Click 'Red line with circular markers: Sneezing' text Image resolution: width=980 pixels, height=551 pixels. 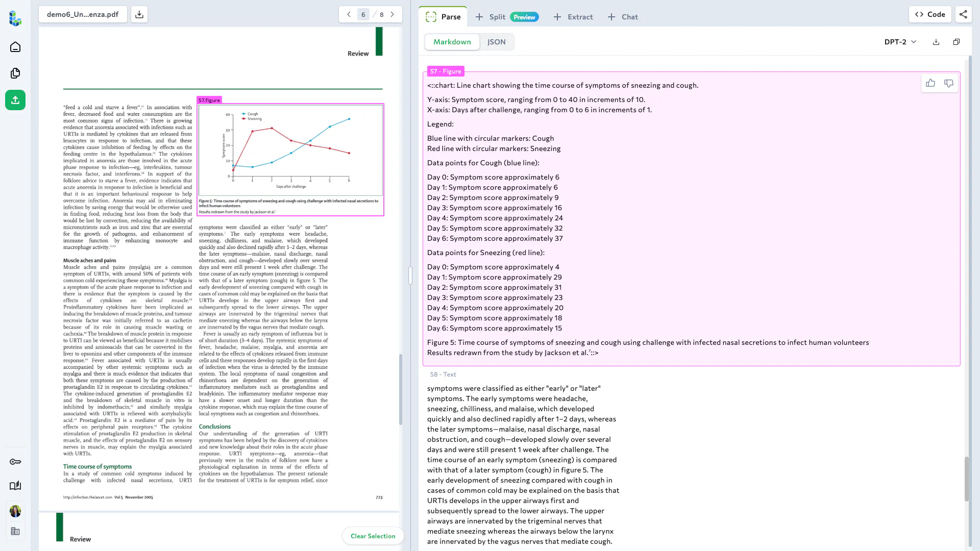click(494, 148)
